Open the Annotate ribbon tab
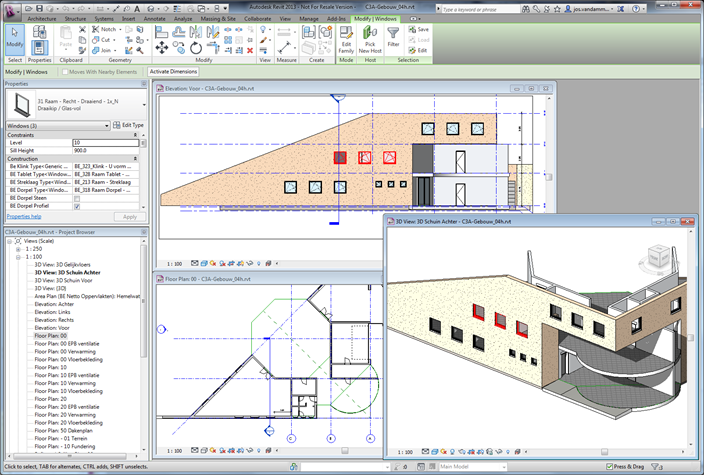 tap(154, 19)
